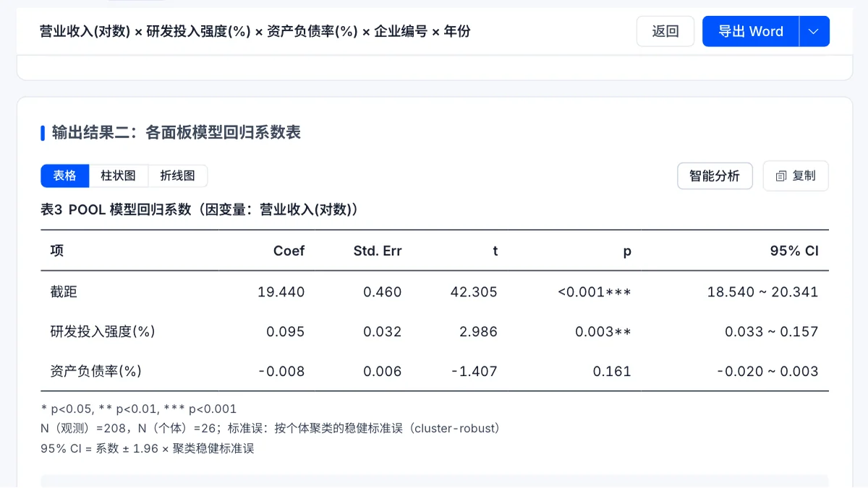Switch to the 折线图 tab
The image size is (868, 488).
click(x=178, y=176)
